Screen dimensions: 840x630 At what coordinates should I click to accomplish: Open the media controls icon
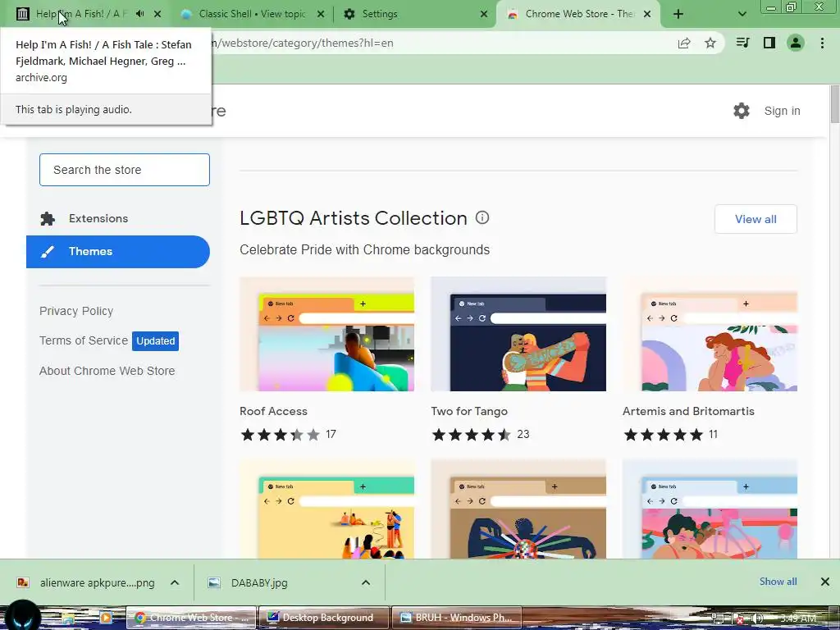tap(742, 43)
